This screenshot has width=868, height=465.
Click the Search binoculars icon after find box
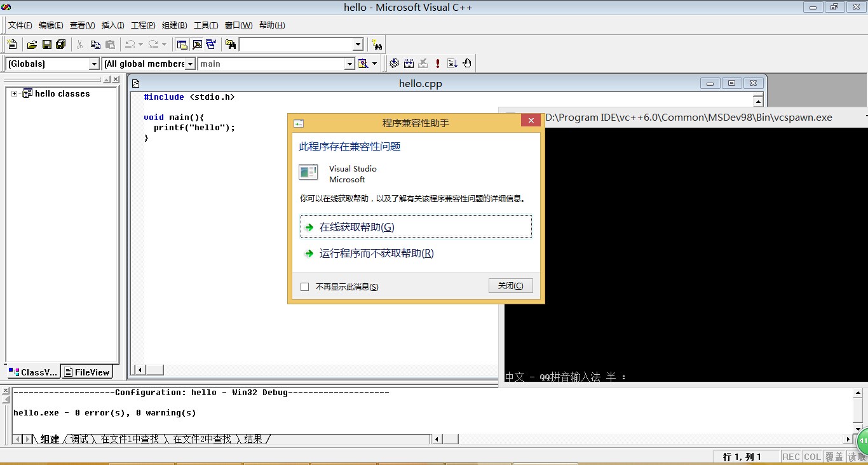point(377,44)
